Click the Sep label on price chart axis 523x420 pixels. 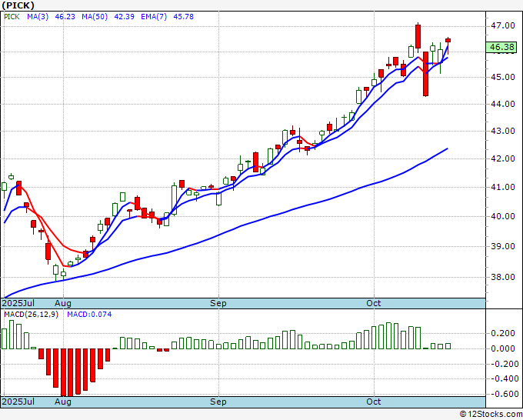(218, 303)
